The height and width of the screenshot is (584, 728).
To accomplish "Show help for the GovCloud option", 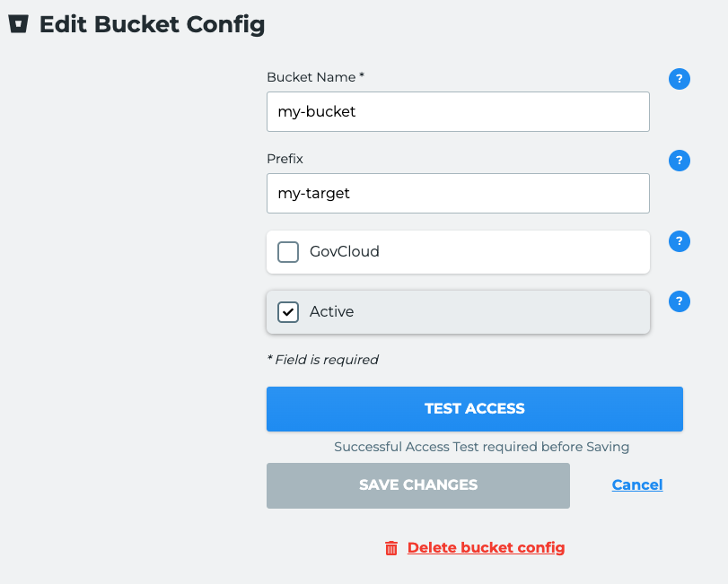I will pyautogui.click(x=680, y=241).
